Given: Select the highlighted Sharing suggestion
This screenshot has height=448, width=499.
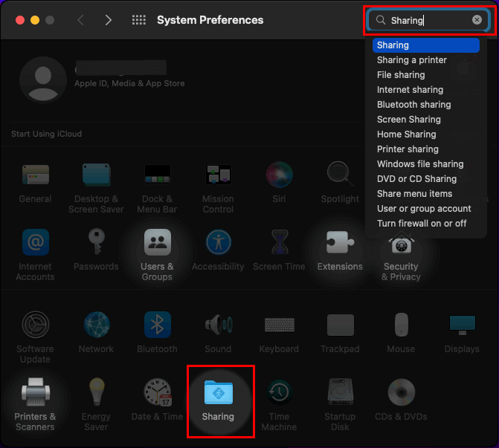Looking at the screenshot, I should 426,45.
